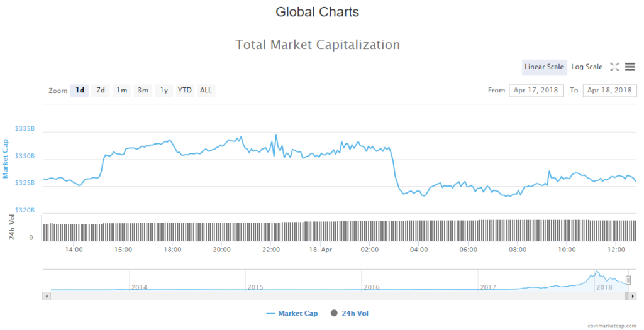Click the navigator scroll right arrow
This screenshot has width=644, height=330.
tap(633, 295)
